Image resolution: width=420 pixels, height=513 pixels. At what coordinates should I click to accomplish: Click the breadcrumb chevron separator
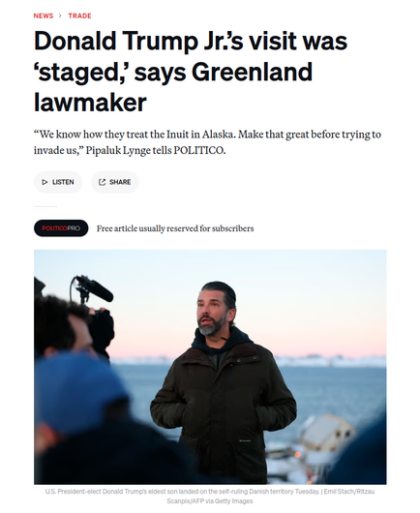pos(60,15)
